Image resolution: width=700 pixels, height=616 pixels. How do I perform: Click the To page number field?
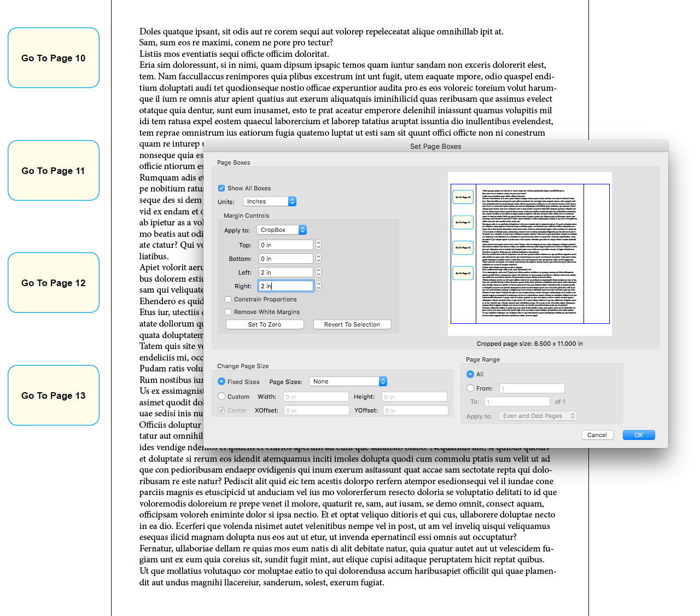point(517,402)
